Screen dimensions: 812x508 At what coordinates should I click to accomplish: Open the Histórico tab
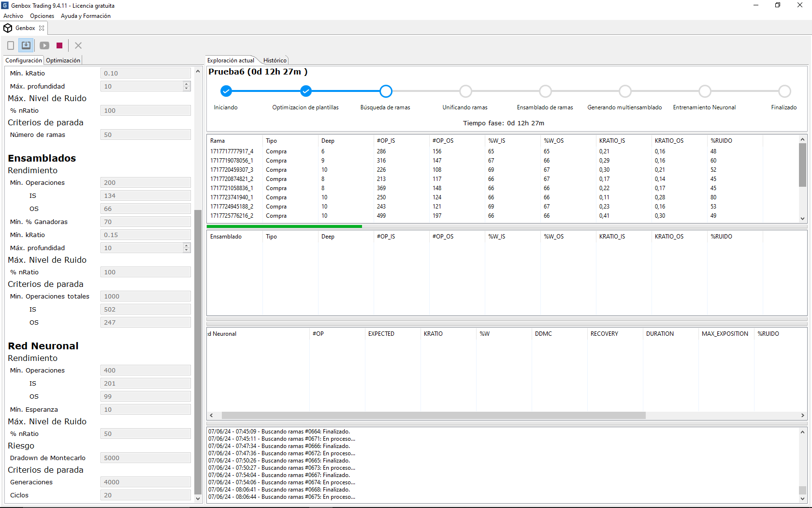(x=275, y=60)
